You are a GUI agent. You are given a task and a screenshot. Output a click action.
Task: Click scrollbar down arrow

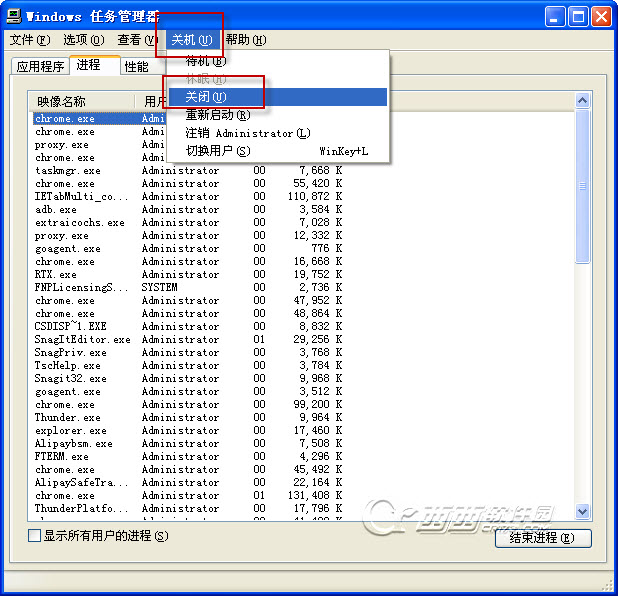pyautogui.click(x=582, y=511)
